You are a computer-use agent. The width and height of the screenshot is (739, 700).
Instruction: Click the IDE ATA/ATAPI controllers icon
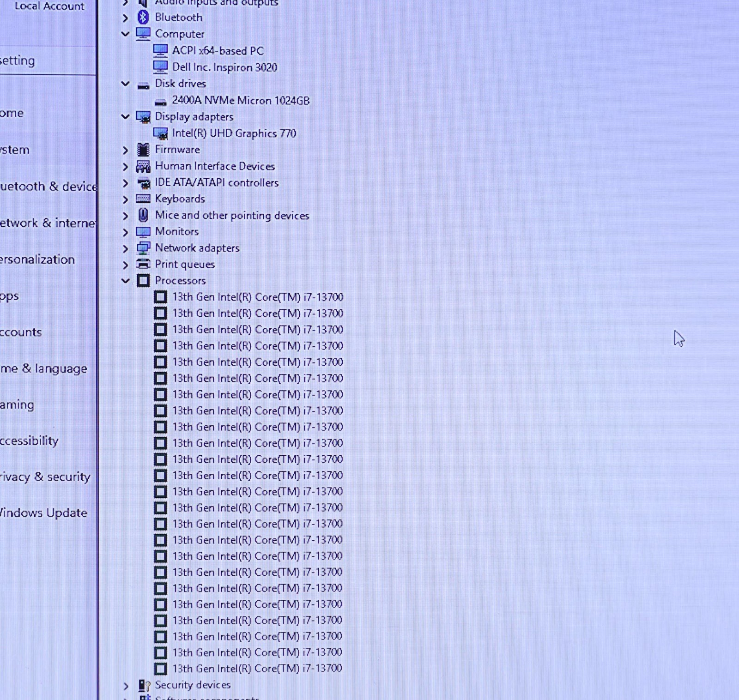click(x=143, y=183)
